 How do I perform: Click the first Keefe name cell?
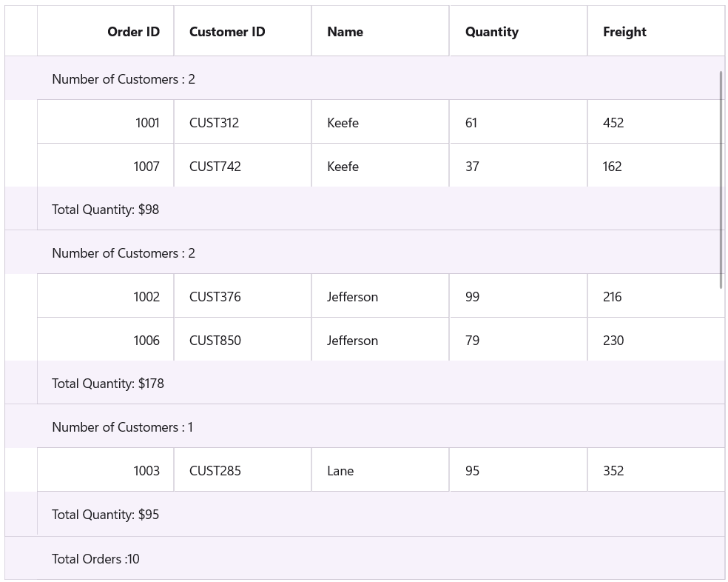coord(343,122)
